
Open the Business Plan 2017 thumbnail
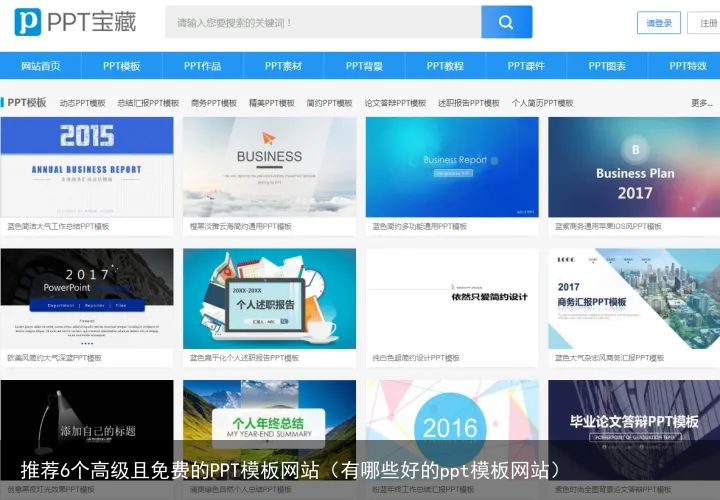[x=634, y=167]
